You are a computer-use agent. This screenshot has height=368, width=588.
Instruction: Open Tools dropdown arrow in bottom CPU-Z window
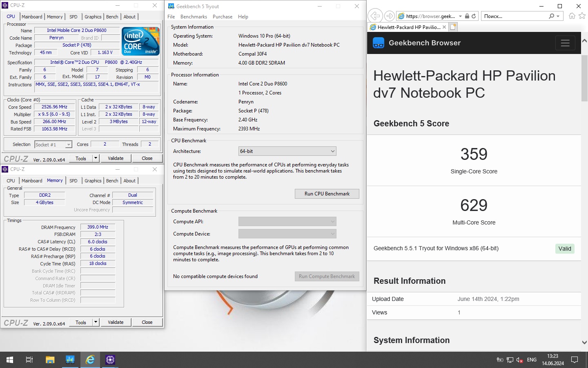96,322
